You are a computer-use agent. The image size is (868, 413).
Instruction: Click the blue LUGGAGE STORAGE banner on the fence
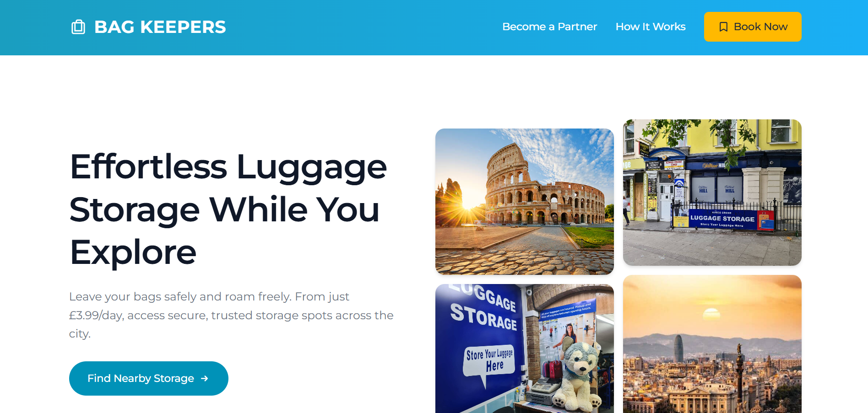coord(722,220)
